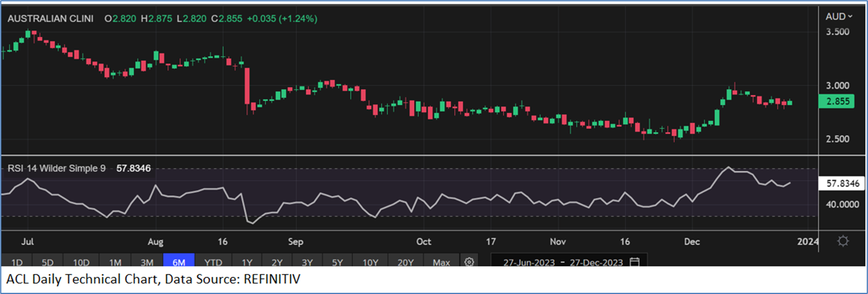The height and width of the screenshot is (294, 868).
Task: Click the Aug label on time axis
Action: click(155, 242)
